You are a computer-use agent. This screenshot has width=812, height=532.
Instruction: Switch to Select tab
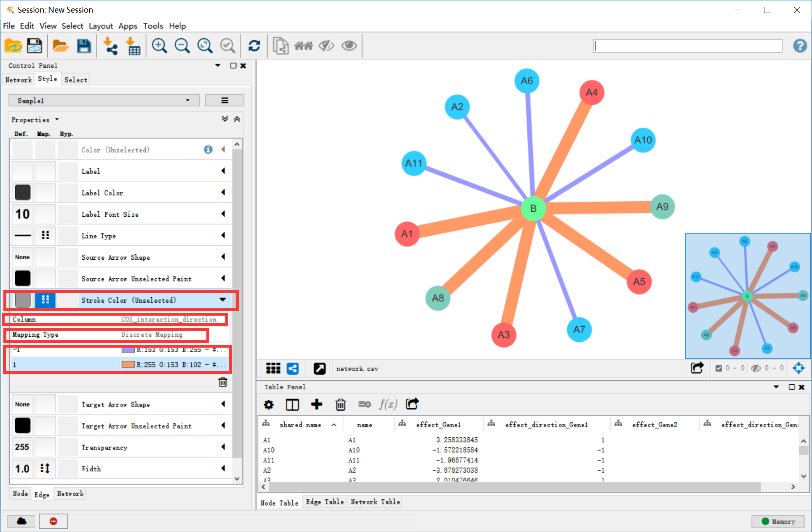76,80
